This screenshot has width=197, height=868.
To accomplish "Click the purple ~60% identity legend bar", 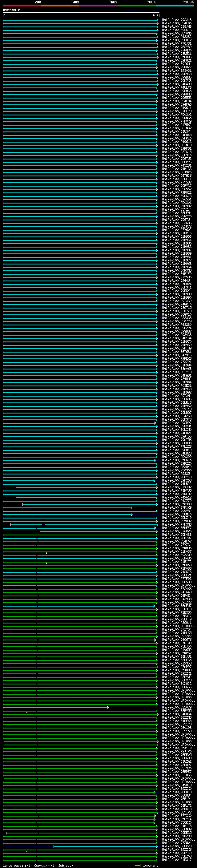I will point(98,6).
